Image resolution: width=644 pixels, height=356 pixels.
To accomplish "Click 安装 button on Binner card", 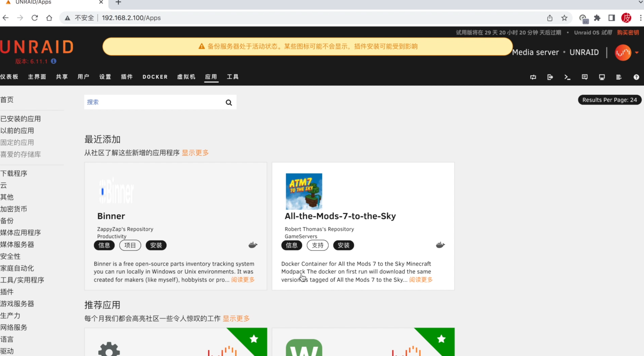I will pos(156,245).
